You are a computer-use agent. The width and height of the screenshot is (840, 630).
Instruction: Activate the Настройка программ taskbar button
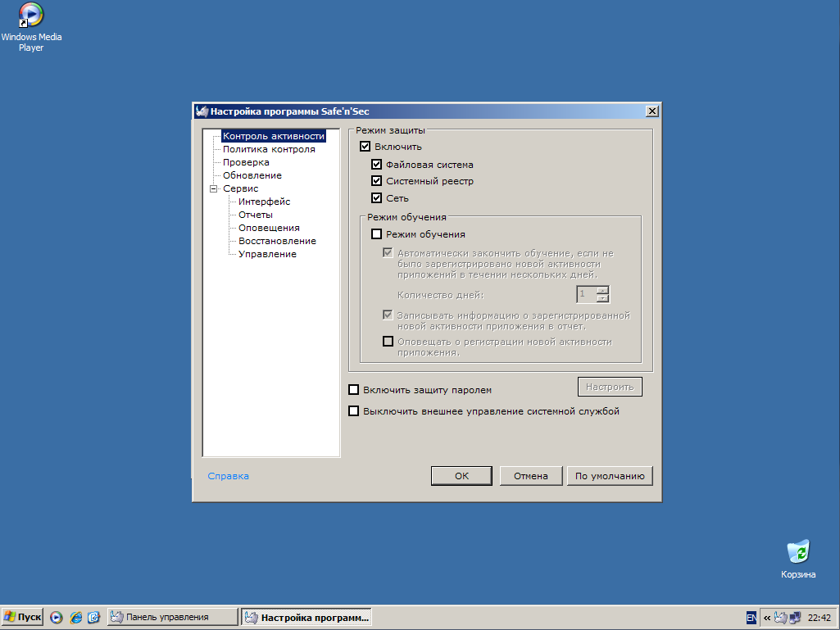click(306, 617)
